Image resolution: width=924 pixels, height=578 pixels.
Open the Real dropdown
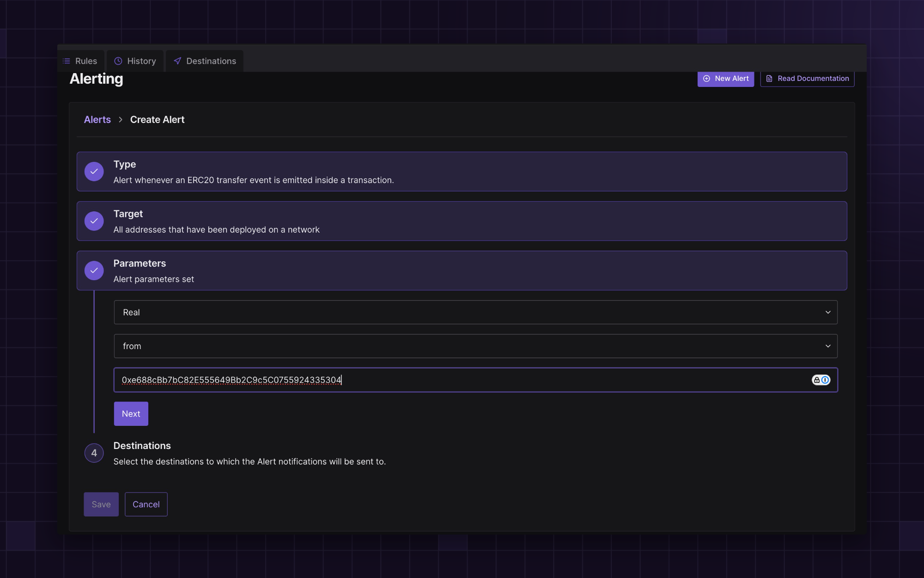[x=475, y=313]
